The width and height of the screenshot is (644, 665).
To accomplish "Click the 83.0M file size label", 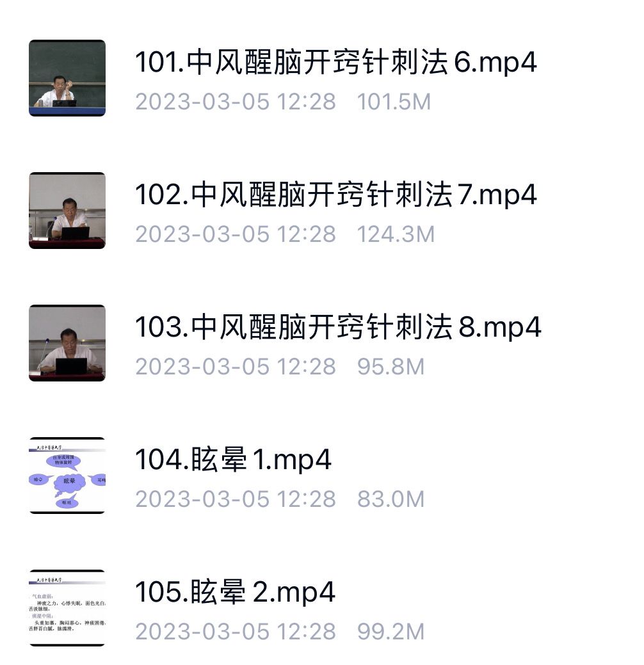I will coord(390,499).
